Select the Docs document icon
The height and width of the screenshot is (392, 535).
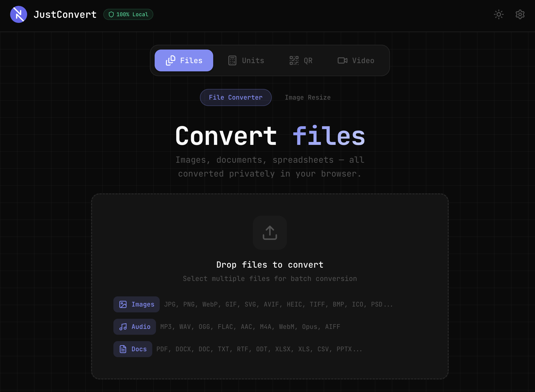point(123,349)
